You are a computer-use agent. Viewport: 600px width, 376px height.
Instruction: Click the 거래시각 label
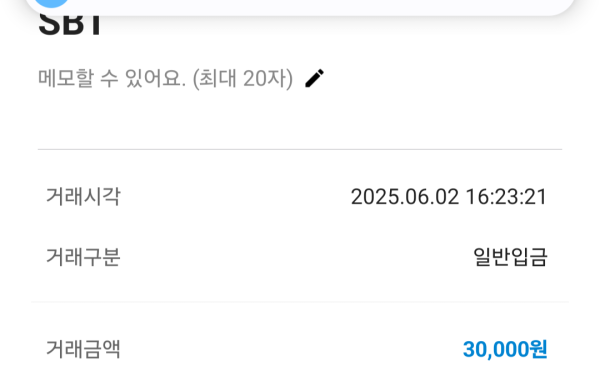(x=83, y=197)
